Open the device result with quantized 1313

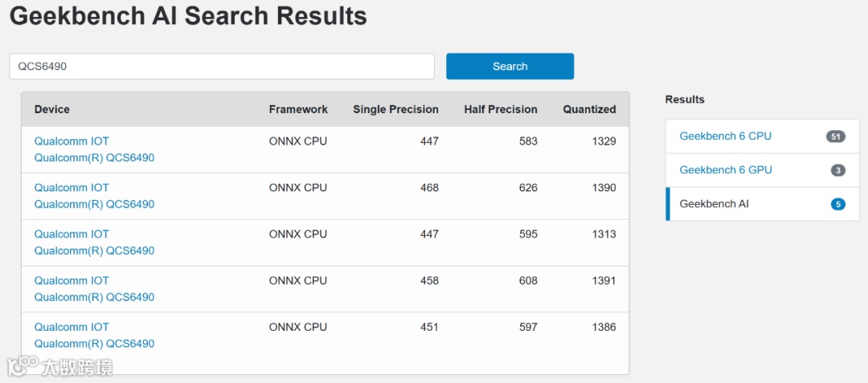(x=72, y=234)
